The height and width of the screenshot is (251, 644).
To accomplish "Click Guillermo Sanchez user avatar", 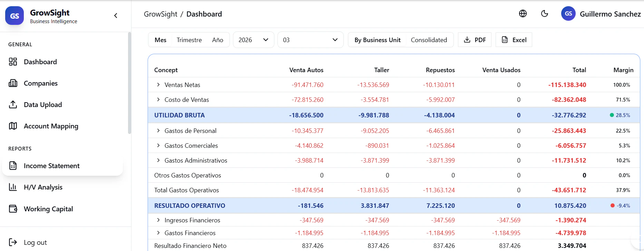I will 568,14.
